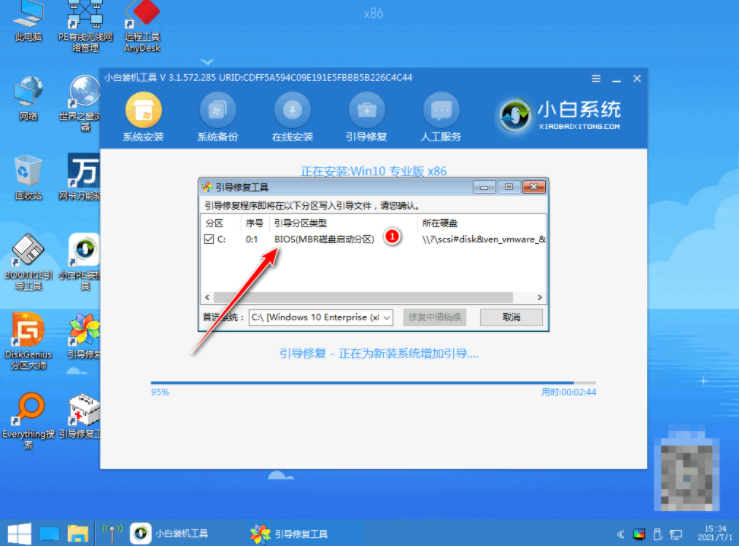The image size is (739, 547).
Task: Open the 人工服务 tab icon
Action: [441, 110]
